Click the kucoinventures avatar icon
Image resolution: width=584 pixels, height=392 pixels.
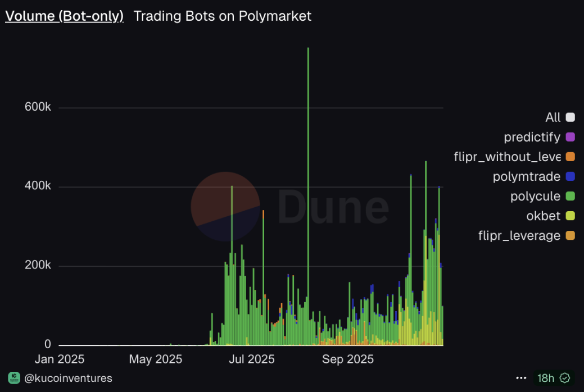click(x=12, y=378)
